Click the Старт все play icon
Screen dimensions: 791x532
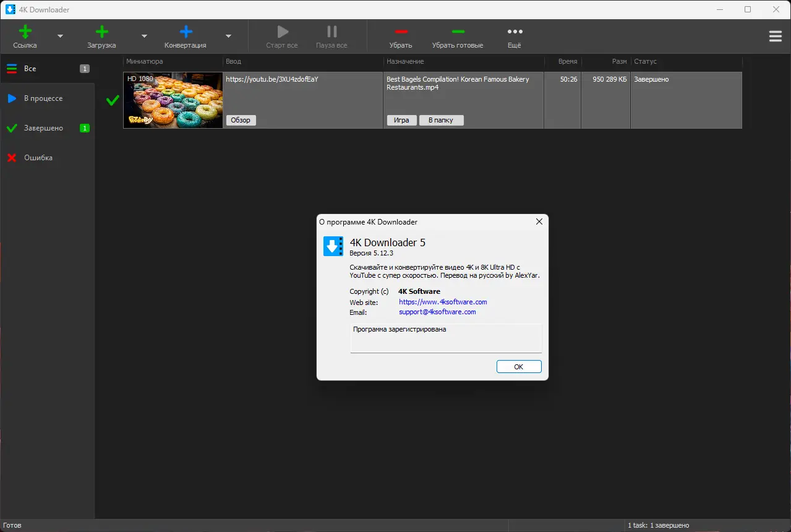(x=283, y=32)
